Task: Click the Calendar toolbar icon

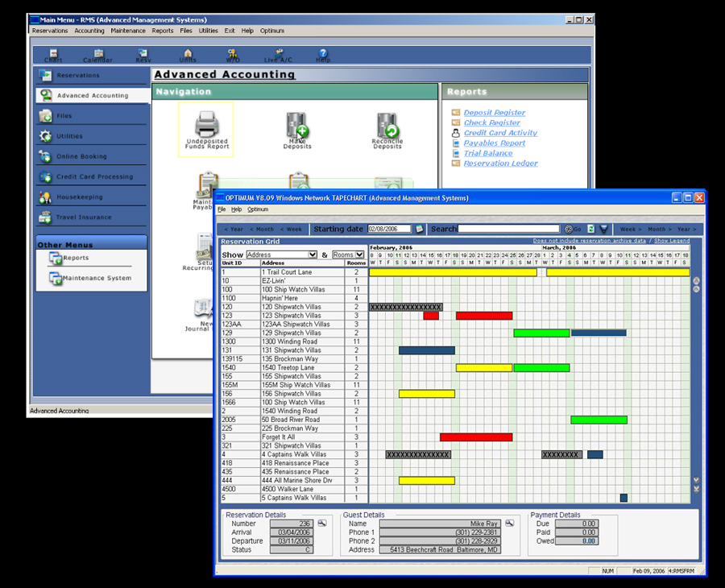Action: coord(97,55)
